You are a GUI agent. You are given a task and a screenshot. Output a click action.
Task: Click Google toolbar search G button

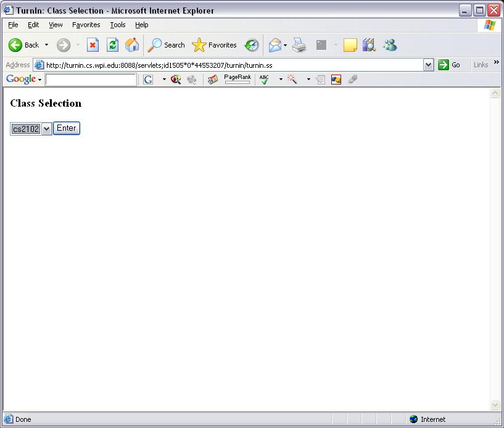(148, 80)
